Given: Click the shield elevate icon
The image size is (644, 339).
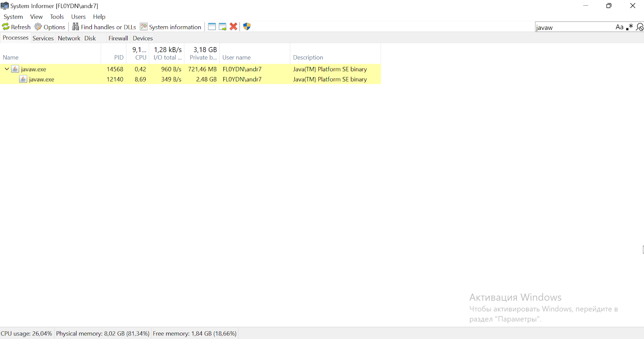Looking at the screenshot, I should 247,27.
